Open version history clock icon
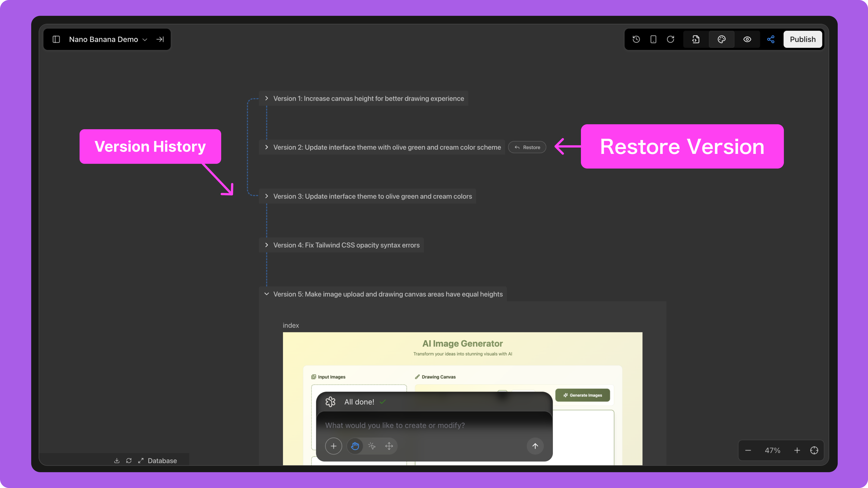This screenshot has width=868, height=488. [x=636, y=39]
